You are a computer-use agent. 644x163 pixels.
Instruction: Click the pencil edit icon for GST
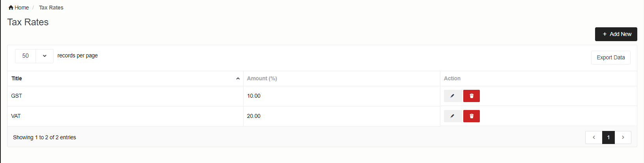[x=453, y=96]
